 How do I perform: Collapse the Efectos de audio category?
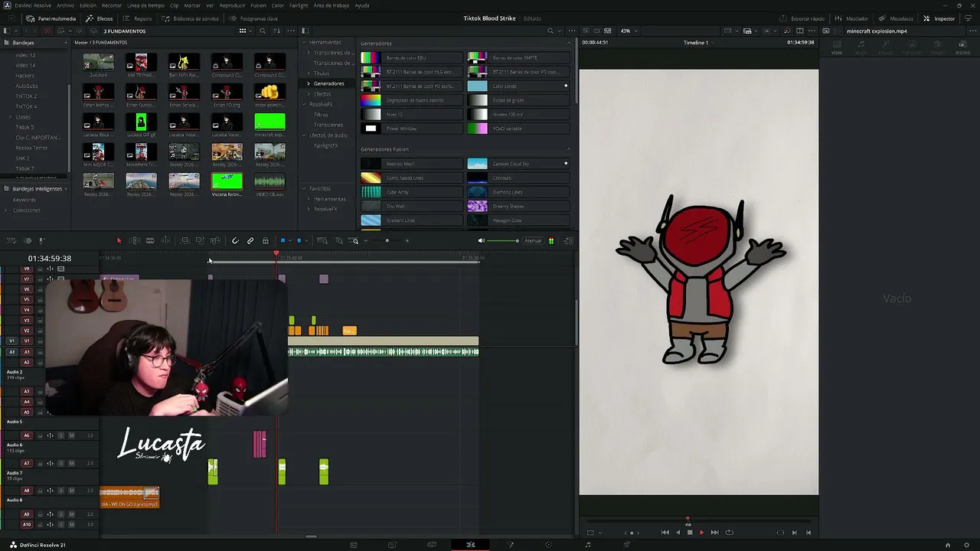pyautogui.click(x=304, y=135)
